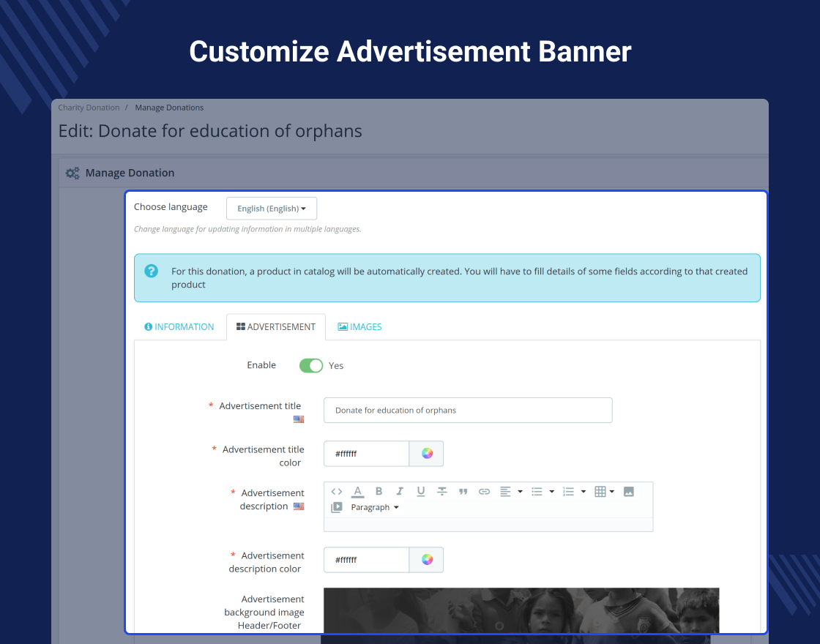Expand the numbered list options arrow
Screen dimensions: 820x644
(583, 491)
